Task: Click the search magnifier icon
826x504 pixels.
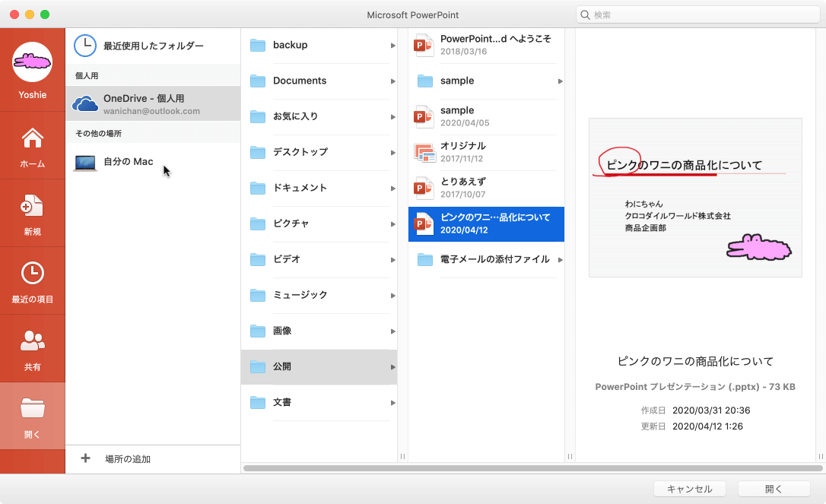Action: tap(585, 14)
